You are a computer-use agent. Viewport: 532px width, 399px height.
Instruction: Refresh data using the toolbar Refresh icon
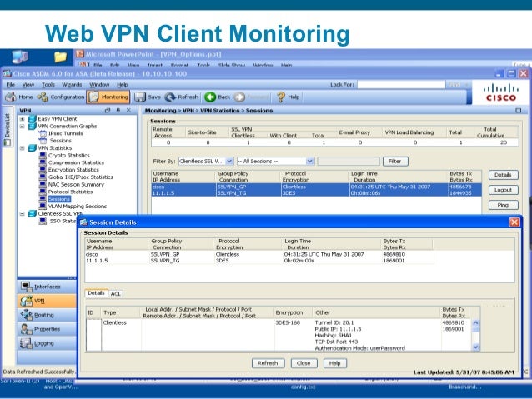click(170, 97)
